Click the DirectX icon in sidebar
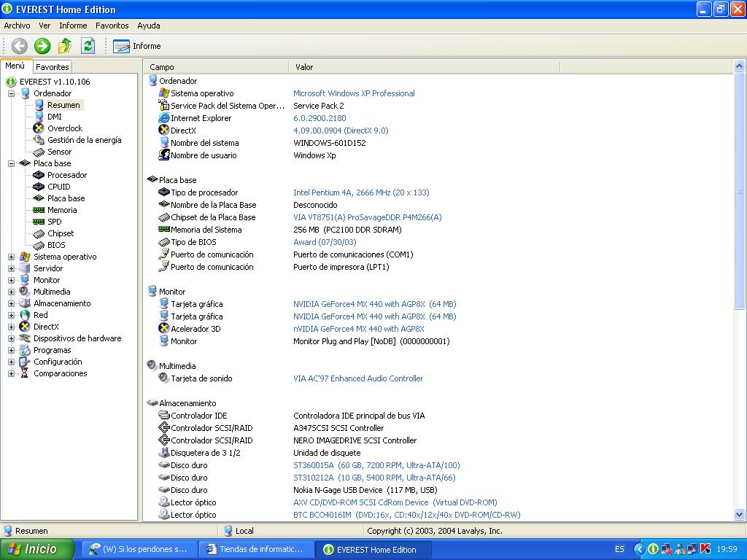The image size is (747, 560). click(x=25, y=327)
